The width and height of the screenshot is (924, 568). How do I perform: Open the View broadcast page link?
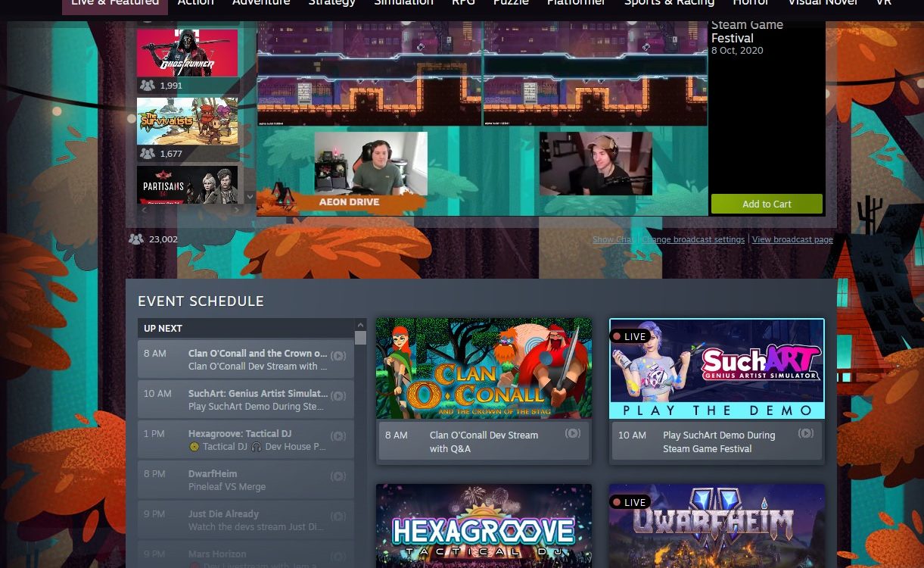point(792,239)
